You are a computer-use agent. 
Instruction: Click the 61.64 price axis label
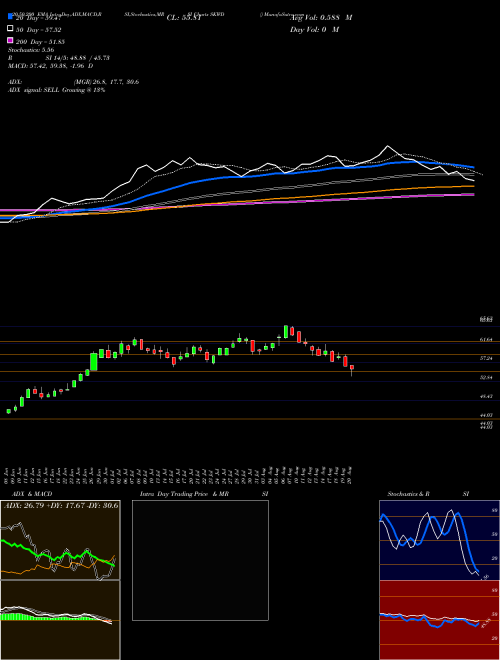pos(486,339)
